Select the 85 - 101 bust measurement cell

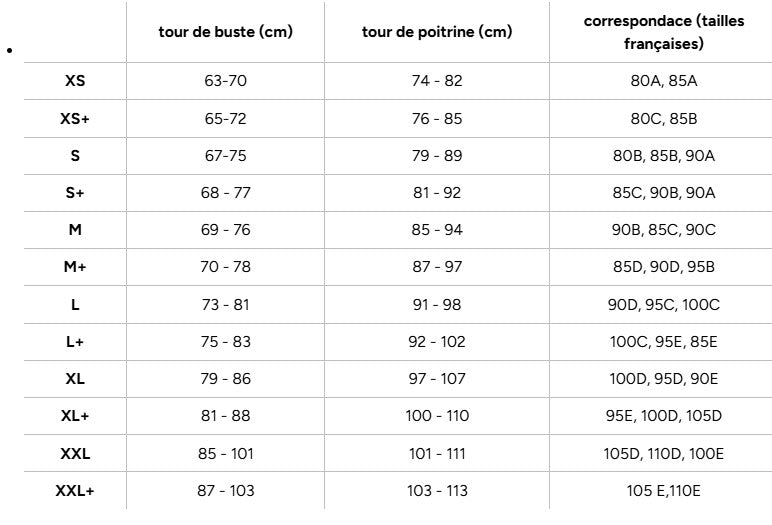click(225, 454)
